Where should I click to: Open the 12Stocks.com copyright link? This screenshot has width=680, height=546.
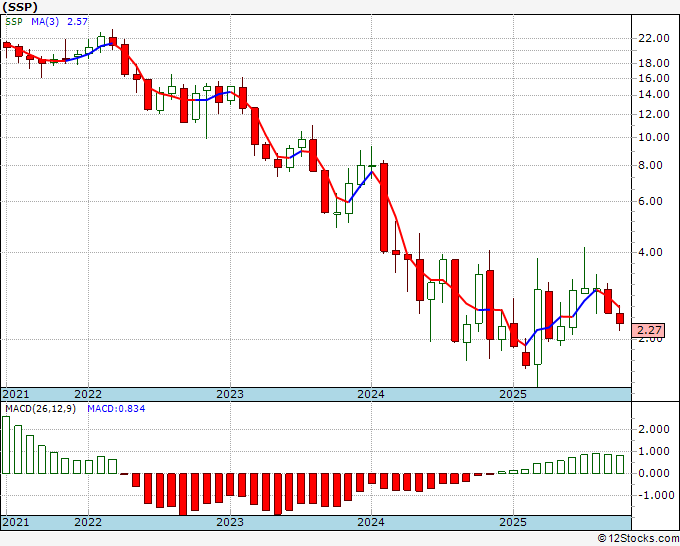click(x=638, y=539)
